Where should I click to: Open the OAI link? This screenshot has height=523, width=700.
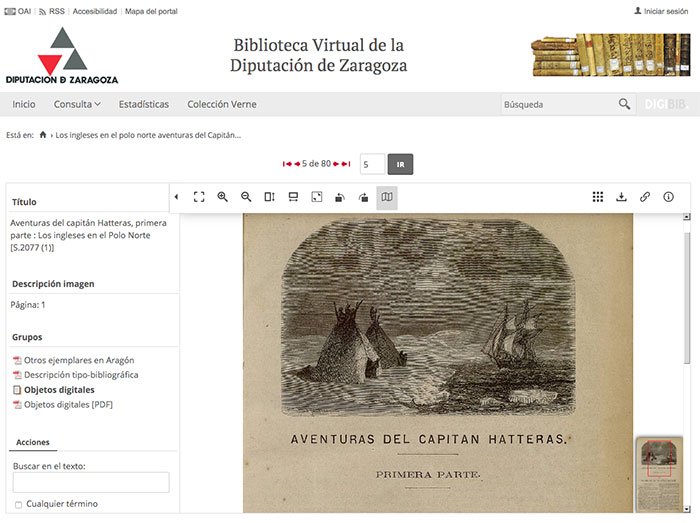coord(18,11)
